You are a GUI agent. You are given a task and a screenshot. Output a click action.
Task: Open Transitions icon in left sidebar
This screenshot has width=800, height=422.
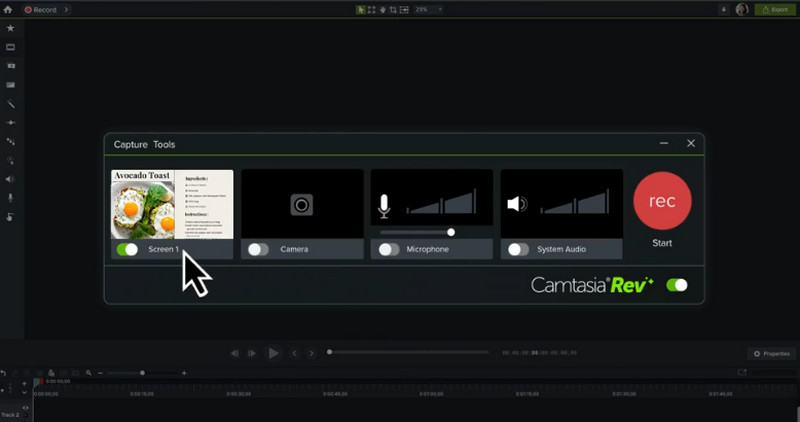pos(10,122)
